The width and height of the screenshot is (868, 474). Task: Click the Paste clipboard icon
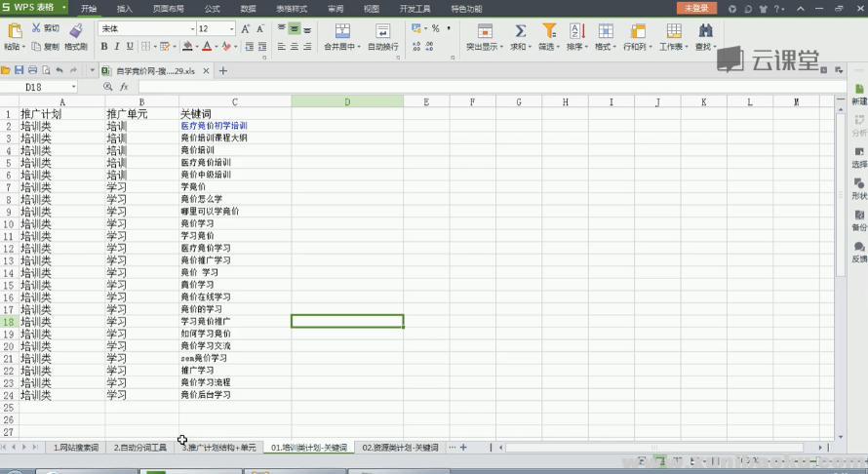(14, 31)
